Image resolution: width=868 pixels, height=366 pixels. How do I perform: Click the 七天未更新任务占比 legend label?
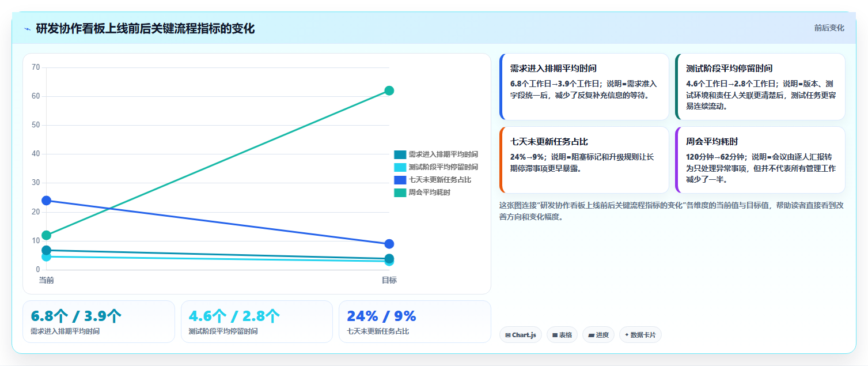pos(440,180)
